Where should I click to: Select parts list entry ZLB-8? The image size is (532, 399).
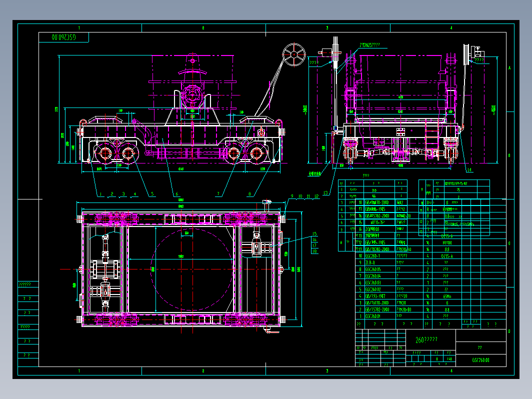pos(370,262)
